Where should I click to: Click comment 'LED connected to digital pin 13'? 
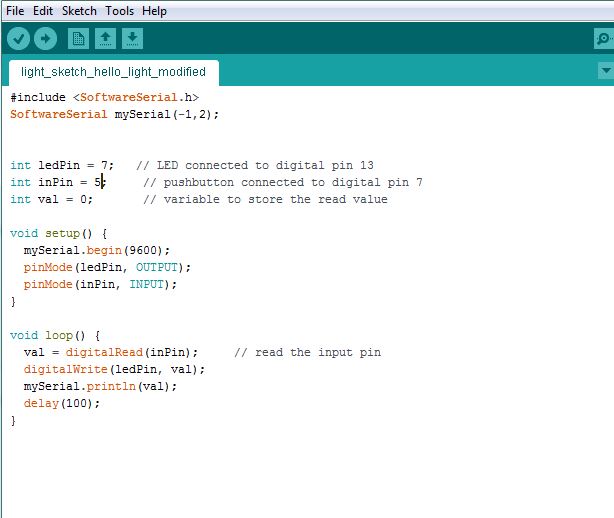[x=255, y=165]
